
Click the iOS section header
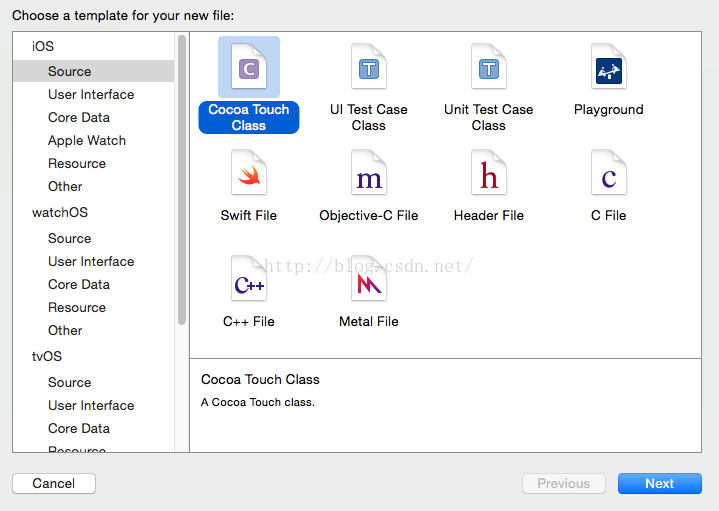click(43, 46)
